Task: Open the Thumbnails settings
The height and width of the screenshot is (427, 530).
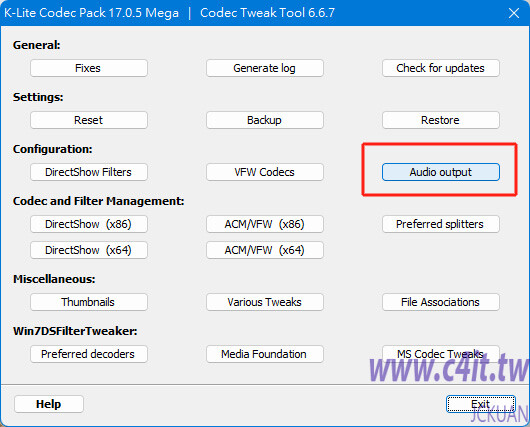Action: click(x=89, y=302)
